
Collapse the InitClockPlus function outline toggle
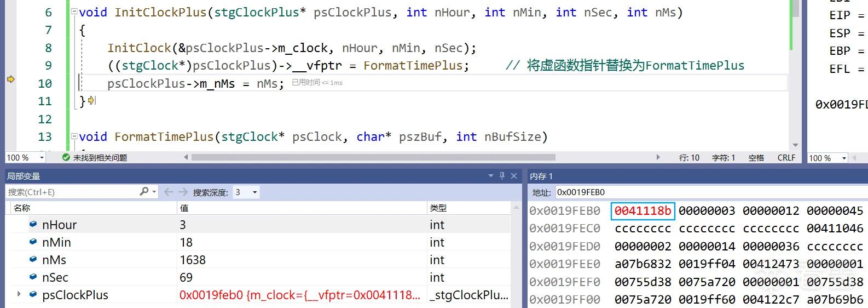74,12
